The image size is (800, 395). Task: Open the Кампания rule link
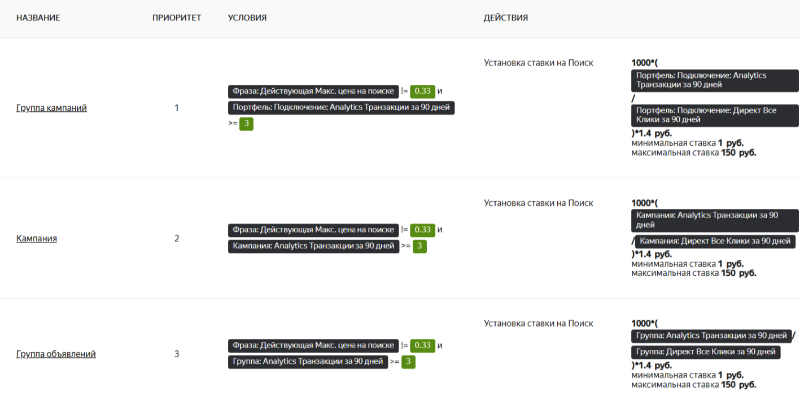tap(37, 238)
